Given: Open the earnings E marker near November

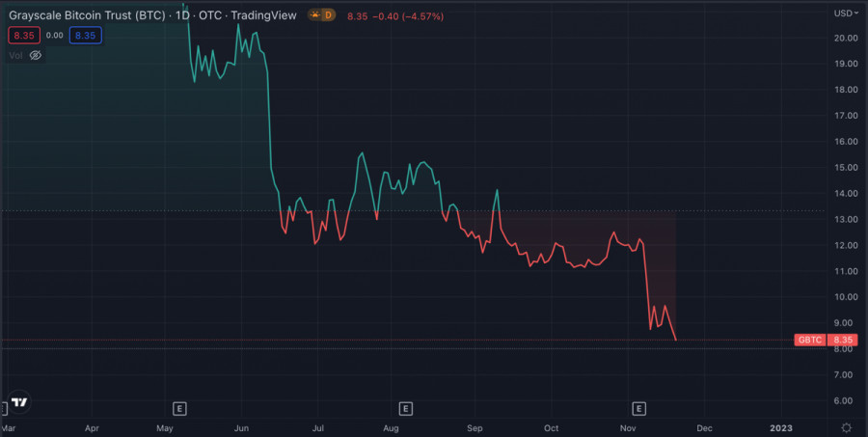Looking at the screenshot, I should 638,409.
